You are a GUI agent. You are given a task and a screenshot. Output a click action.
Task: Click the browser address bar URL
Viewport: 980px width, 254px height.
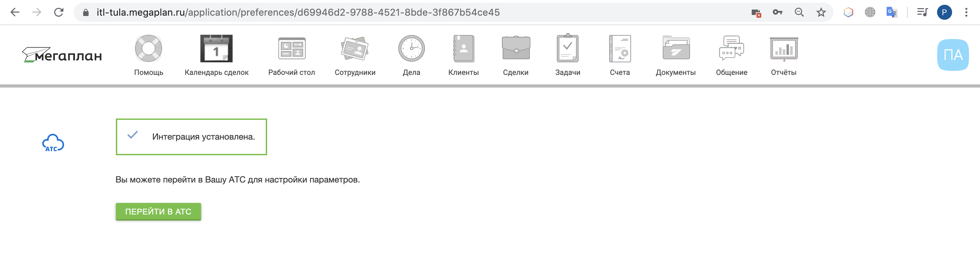click(298, 12)
